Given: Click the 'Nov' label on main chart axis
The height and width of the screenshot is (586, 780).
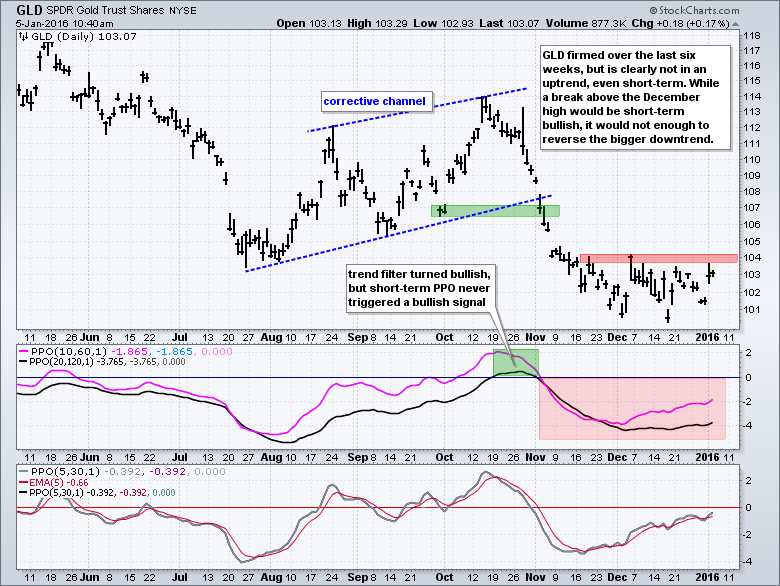Looking at the screenshot, I should tap(535, 337).
